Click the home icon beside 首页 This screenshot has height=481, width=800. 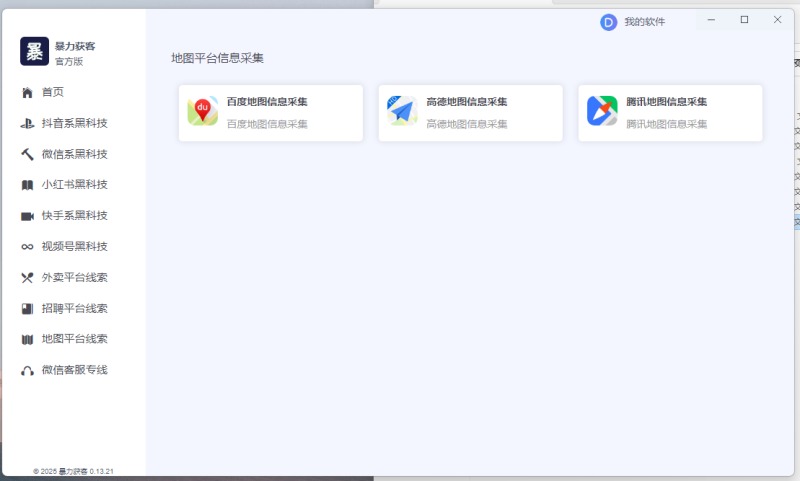27,93
